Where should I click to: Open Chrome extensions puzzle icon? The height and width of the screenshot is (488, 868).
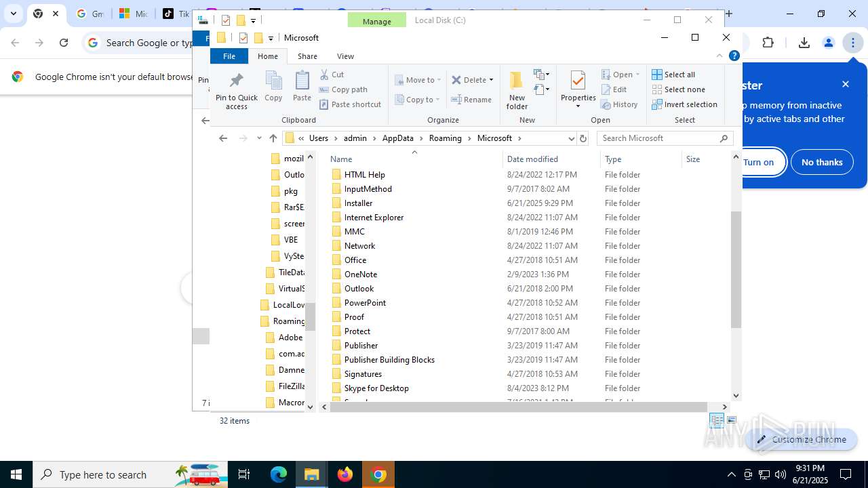768,43
